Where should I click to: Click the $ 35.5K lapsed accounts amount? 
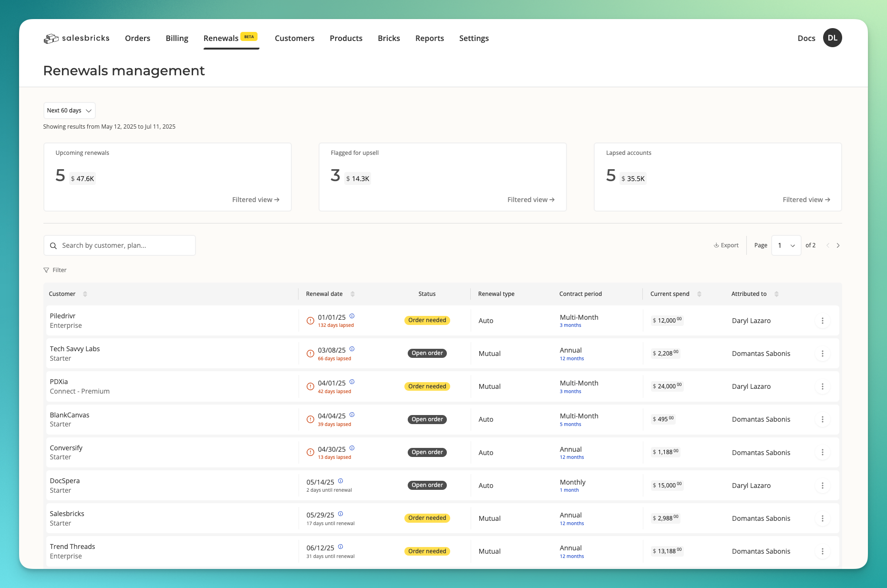[633, 179]
